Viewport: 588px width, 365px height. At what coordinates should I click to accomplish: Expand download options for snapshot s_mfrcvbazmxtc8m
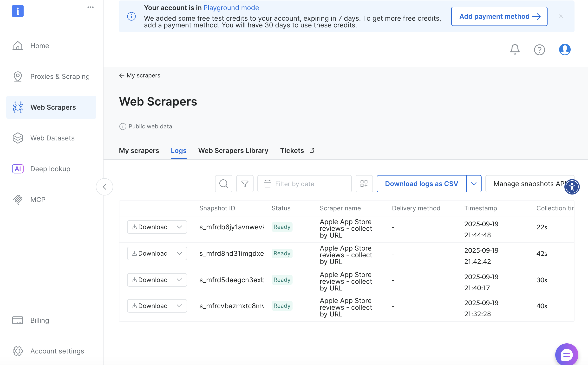[179, 306]
